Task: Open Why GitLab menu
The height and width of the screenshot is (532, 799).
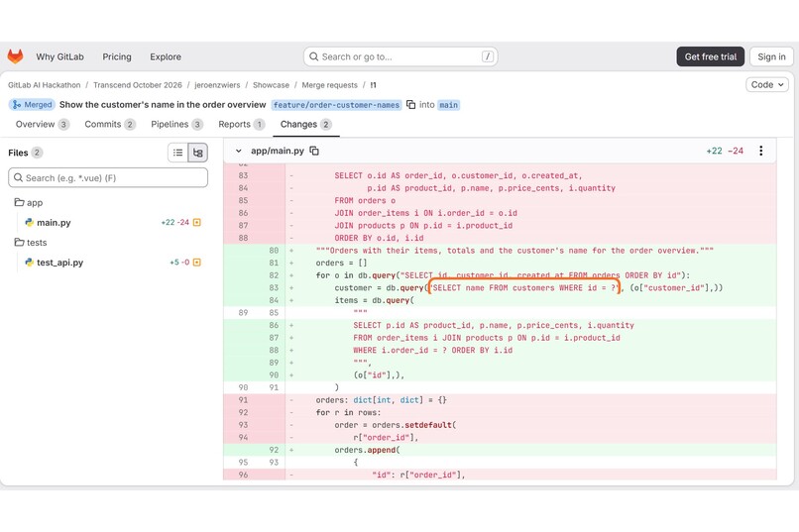Action: pyautogui.click(x=59, y=56)
